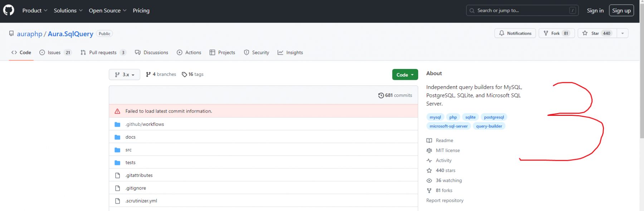Click the file icon next to .scrutinizer.yml
This screenshot has width=644, height=211.
click(117, 201)
